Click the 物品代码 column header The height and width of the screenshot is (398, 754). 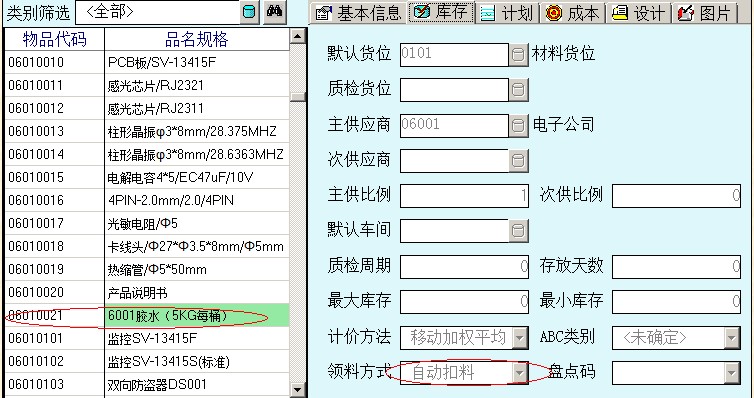point(54,39)
